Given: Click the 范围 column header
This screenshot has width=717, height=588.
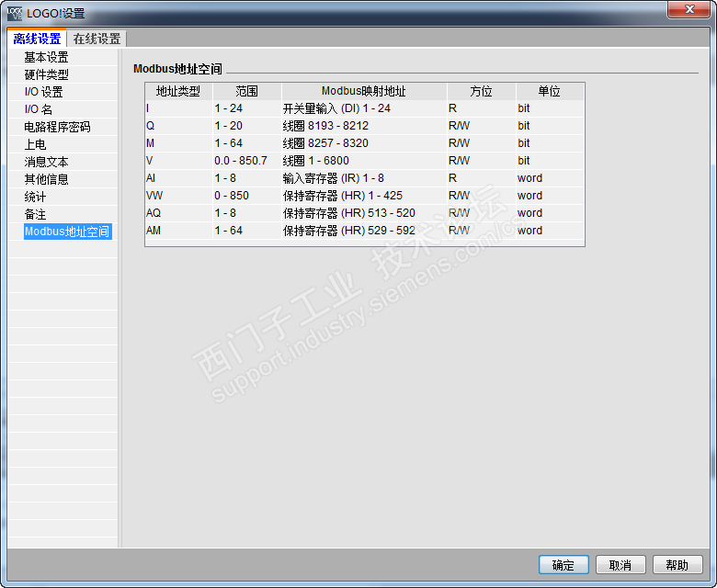Looking at the screenshot, I should click(x=247, y=91).
